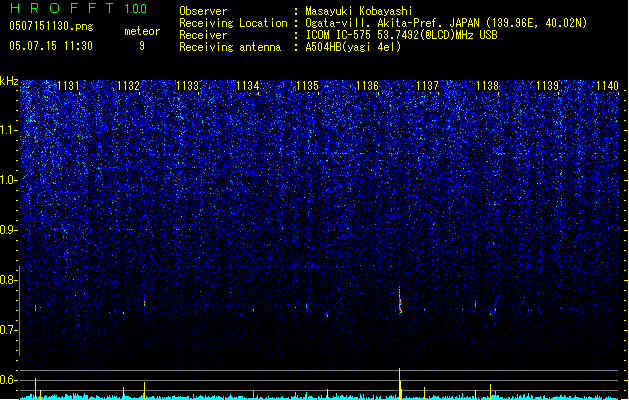Viewport: 629px width, 400px height.
Task: Click the meteor count label
Action: click(142, 31)
